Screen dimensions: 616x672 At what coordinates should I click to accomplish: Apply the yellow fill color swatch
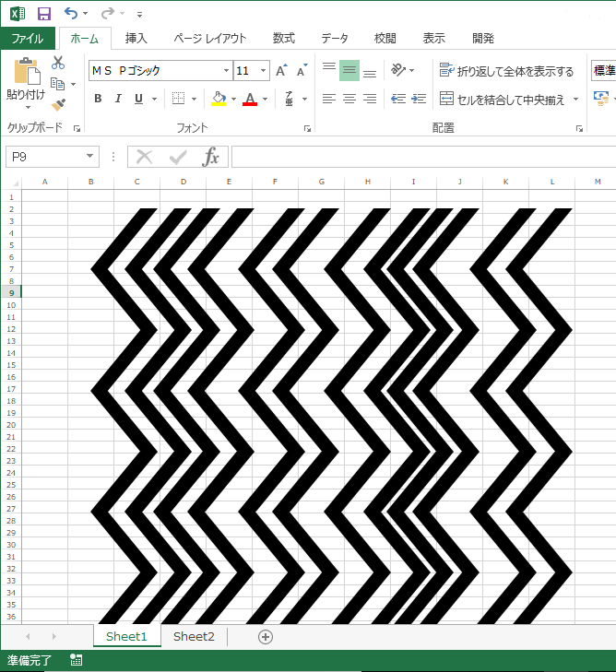(x=219, y=99)
